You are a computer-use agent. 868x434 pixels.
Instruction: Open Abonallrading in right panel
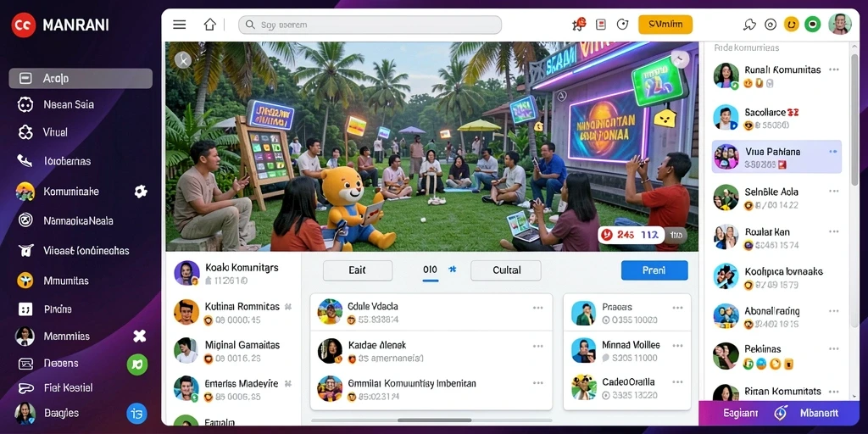pyautogui.click(x=776, y=317)
